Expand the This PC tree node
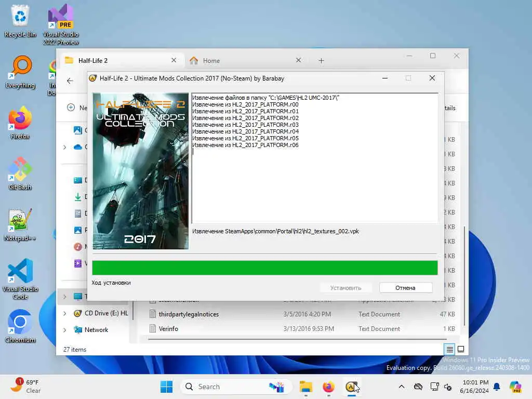 pos(64,297)
